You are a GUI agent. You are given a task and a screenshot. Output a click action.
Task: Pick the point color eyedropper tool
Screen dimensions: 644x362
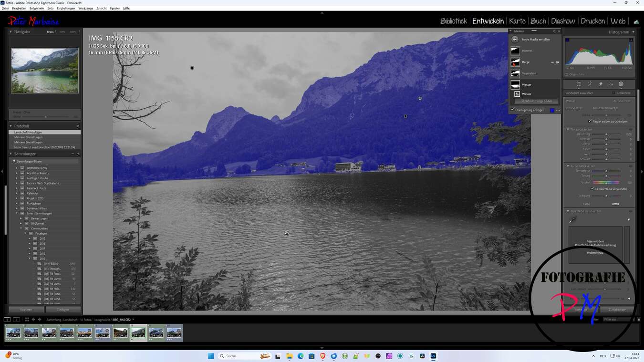click(x=572, y=220)
